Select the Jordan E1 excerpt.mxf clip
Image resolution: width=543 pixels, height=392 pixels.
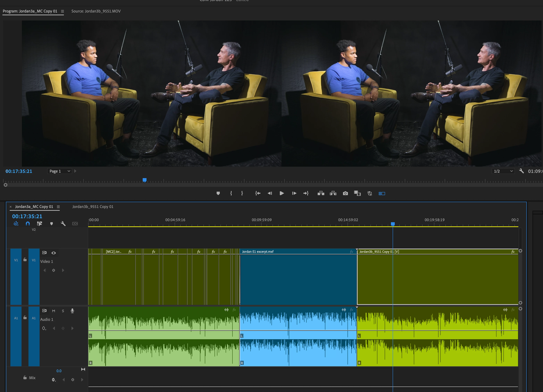click(x=298, y=278)
